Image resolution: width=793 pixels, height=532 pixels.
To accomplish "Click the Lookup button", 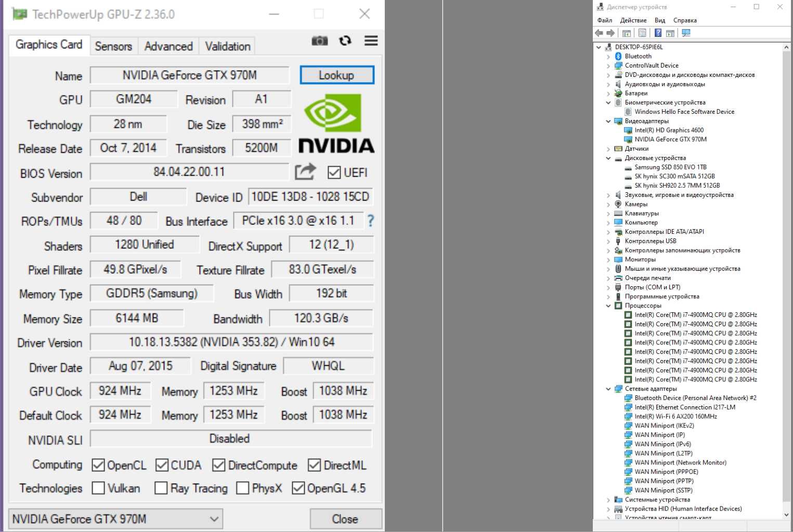I will [x=336, y=75].
